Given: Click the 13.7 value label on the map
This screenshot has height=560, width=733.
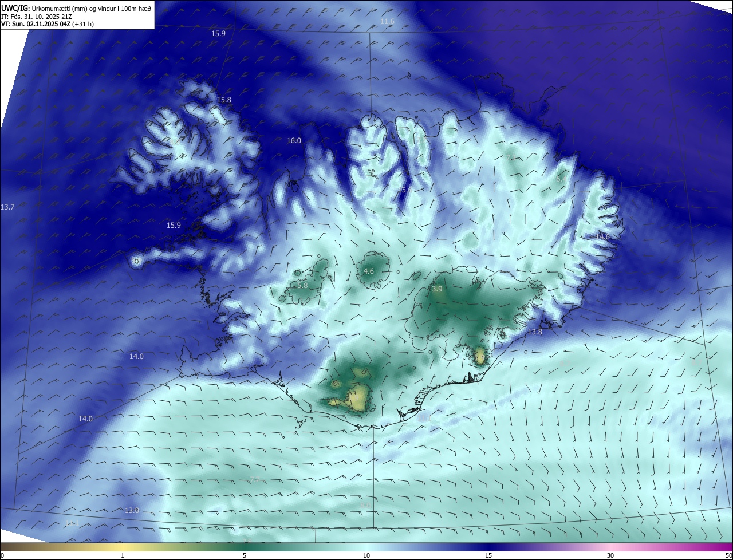Looking at the screenshot, I should tap(7, 207).
